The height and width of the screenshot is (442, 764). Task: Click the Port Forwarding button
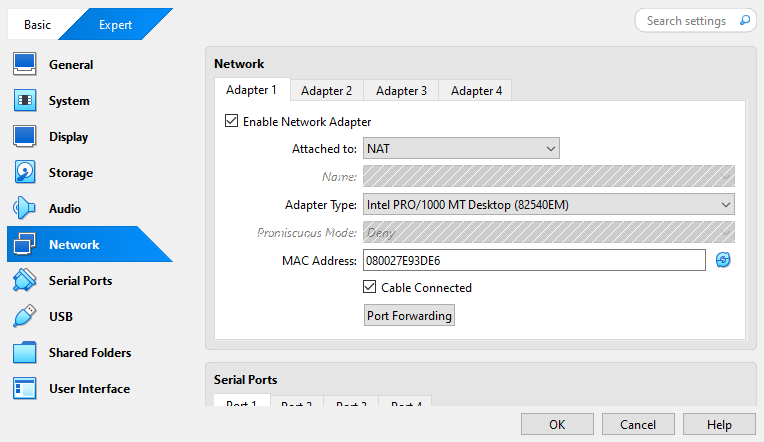[409, 316]
